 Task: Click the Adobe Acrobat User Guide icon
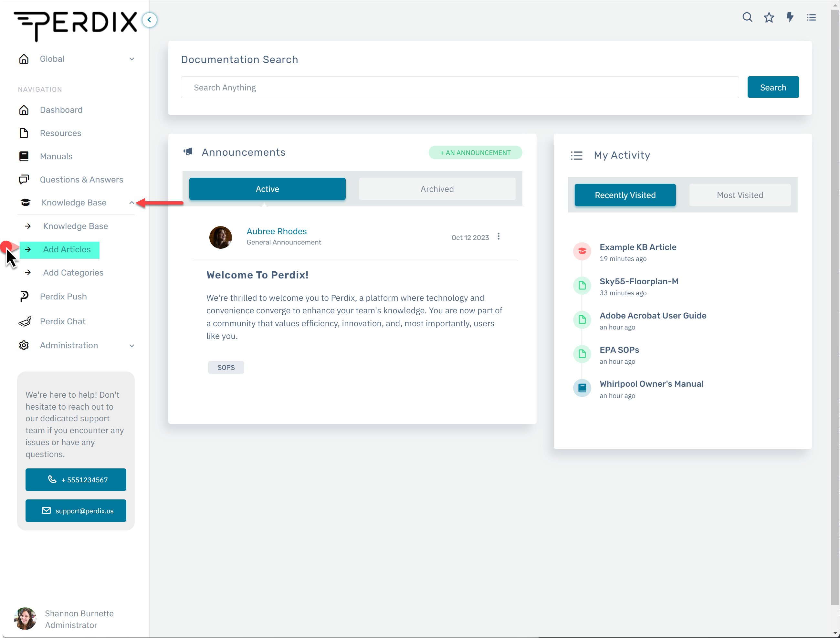coord(582,319)
